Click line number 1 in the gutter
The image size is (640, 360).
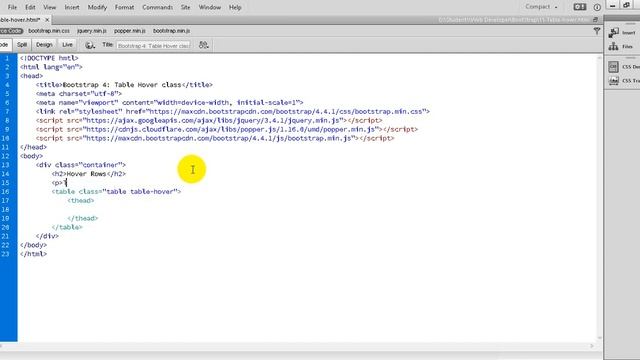(7, 58)
